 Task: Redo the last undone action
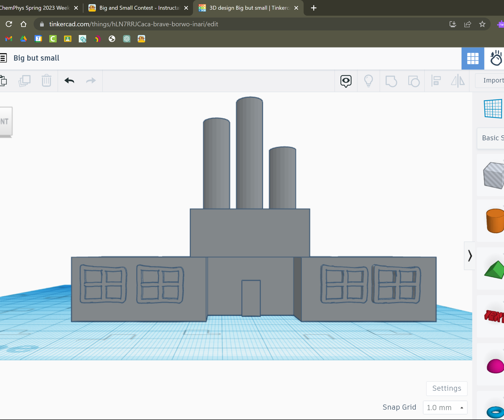[90, 81]
